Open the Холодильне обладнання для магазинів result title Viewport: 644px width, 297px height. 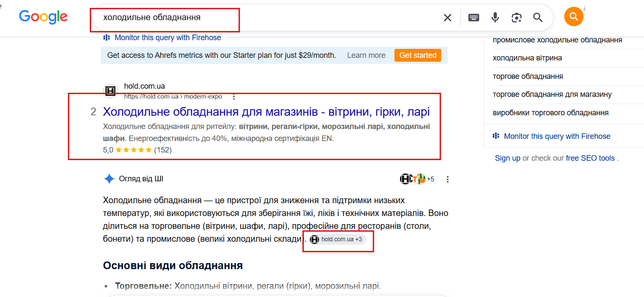[x=266, y=112]
